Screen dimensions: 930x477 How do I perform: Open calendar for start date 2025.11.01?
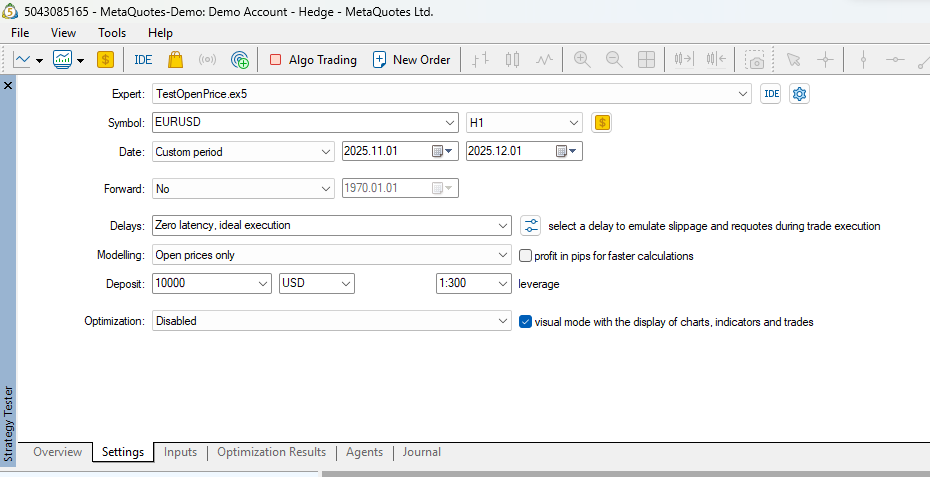pos(442,151)
